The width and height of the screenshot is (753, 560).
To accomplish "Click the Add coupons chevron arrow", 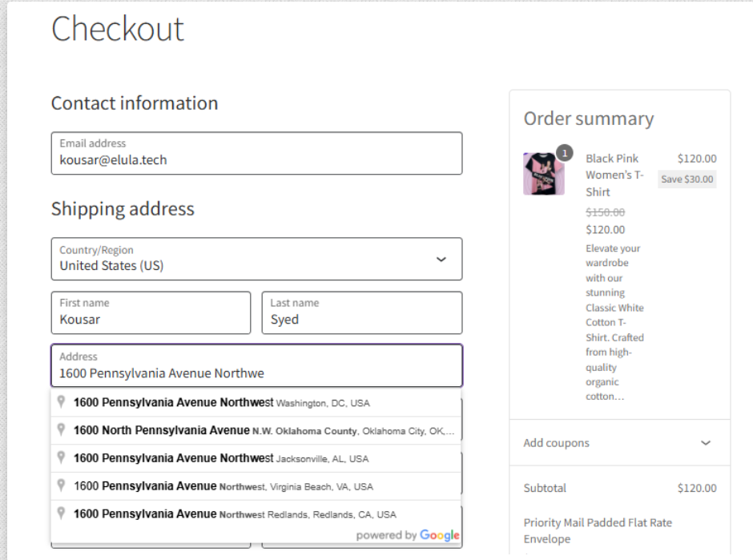I will 706,443.
